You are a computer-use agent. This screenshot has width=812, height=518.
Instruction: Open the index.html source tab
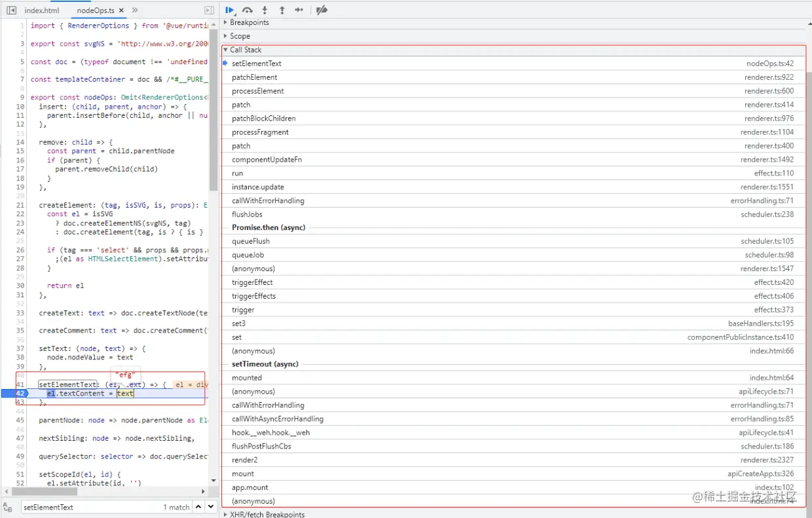[42, 10]
